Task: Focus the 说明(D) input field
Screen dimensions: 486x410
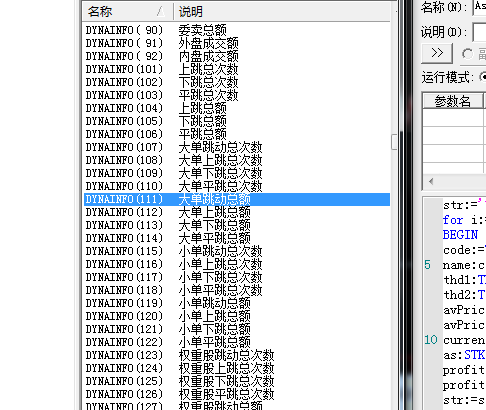Action: pyautogui.click(x=479, y=32)
